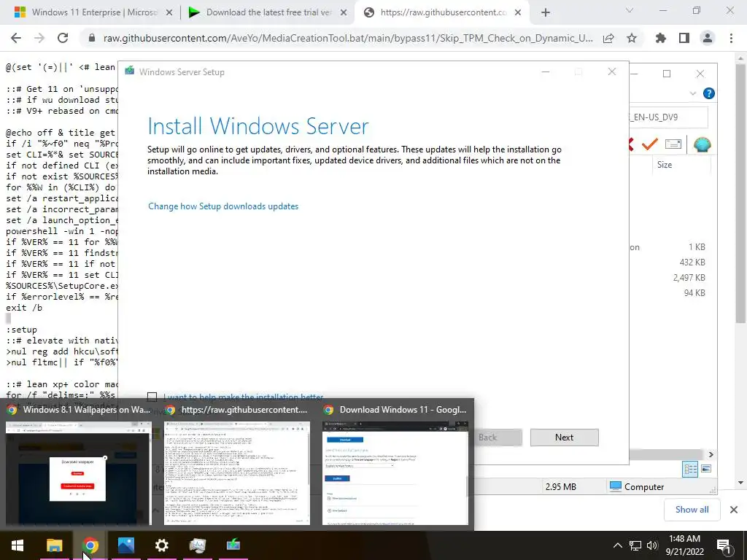
Task: Bookmark this page with star icon
Action: 632,38
